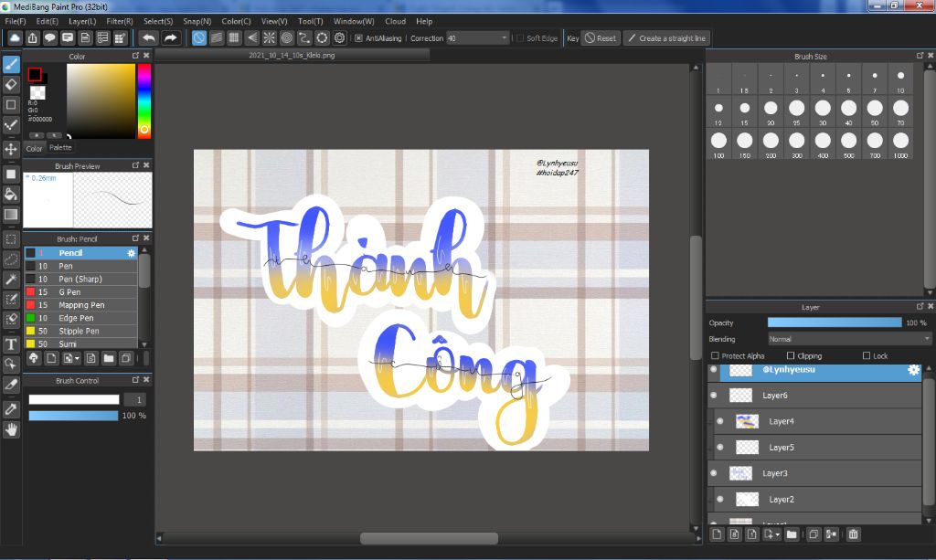Delete layer using the trash icon
936x560 pixels.
[x=853, y=534]
